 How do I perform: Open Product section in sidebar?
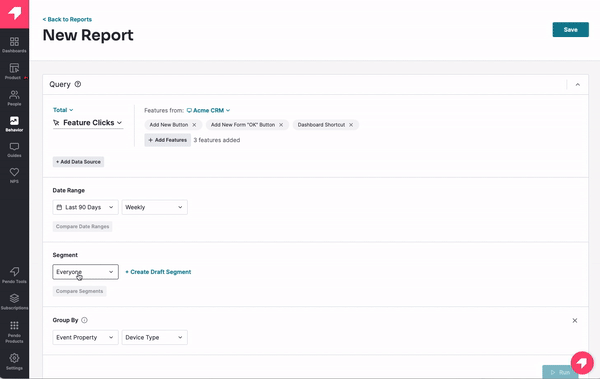pos(14,71)
